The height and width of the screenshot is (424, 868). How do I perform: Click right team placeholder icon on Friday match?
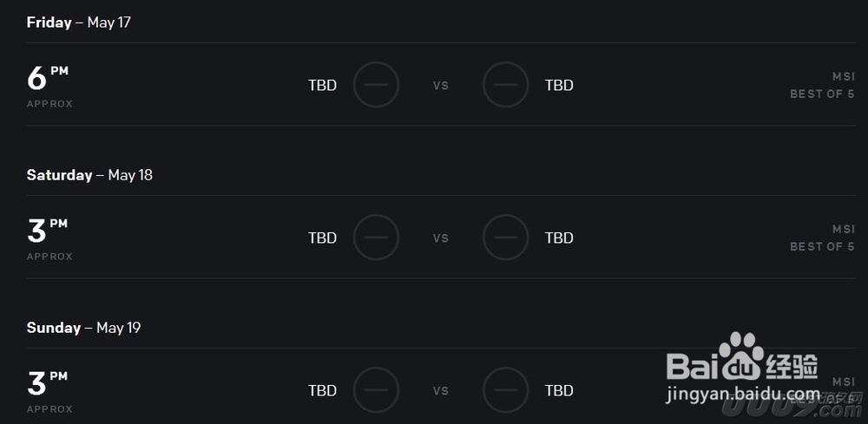(x=505, y=85)
